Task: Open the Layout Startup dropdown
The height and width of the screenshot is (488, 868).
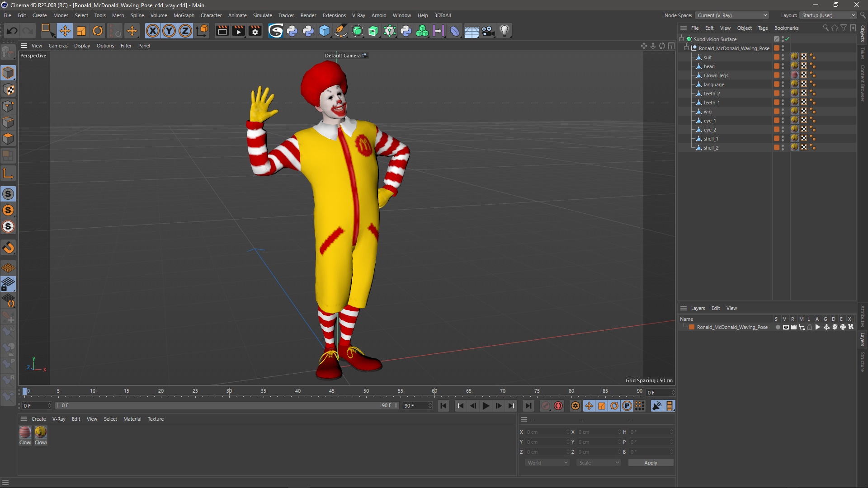Action: click(828, 15)
